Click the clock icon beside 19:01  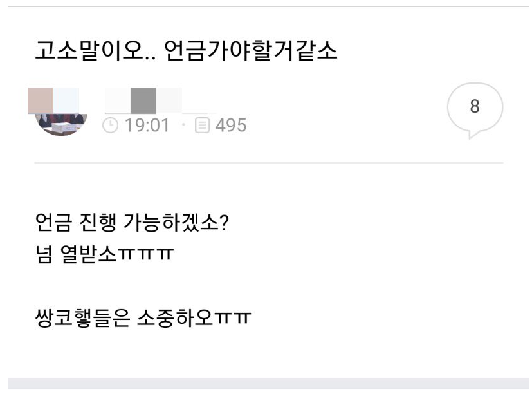[x=110, y=126]
